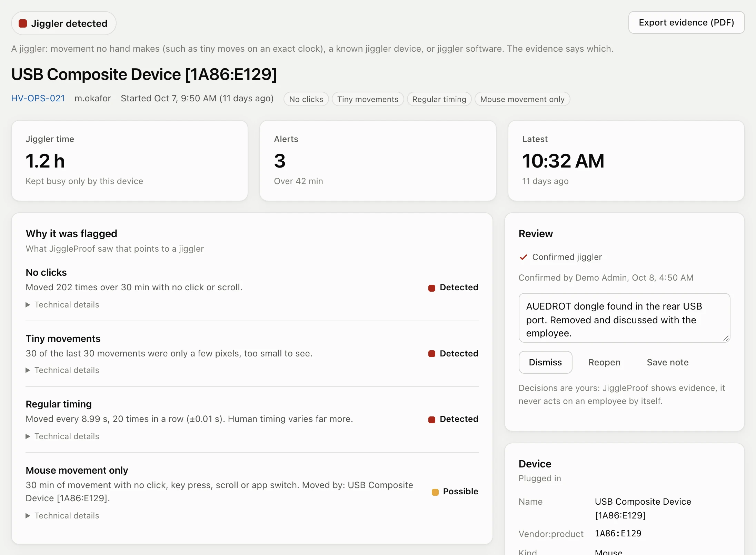Click the Regular timing tag chip
Image resolution: width=756 pixels, height=555 pixels.
pyautogui.click(x=439, y=99)
